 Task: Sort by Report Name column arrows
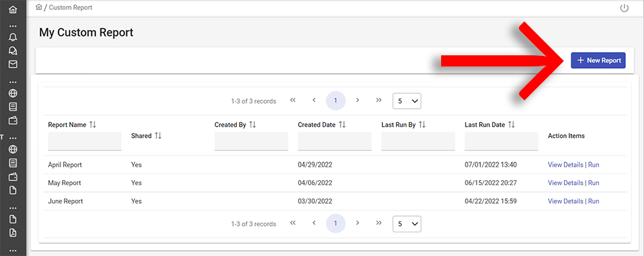92,125
